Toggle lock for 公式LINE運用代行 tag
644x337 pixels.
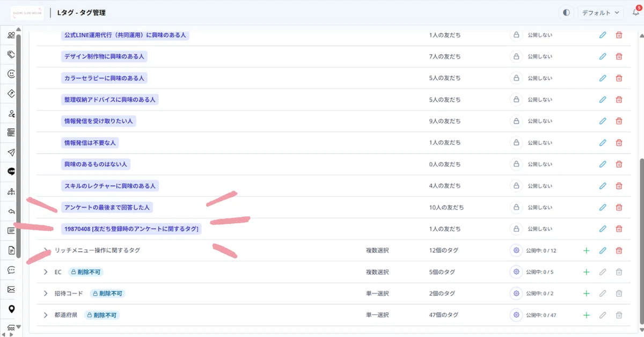516,35
